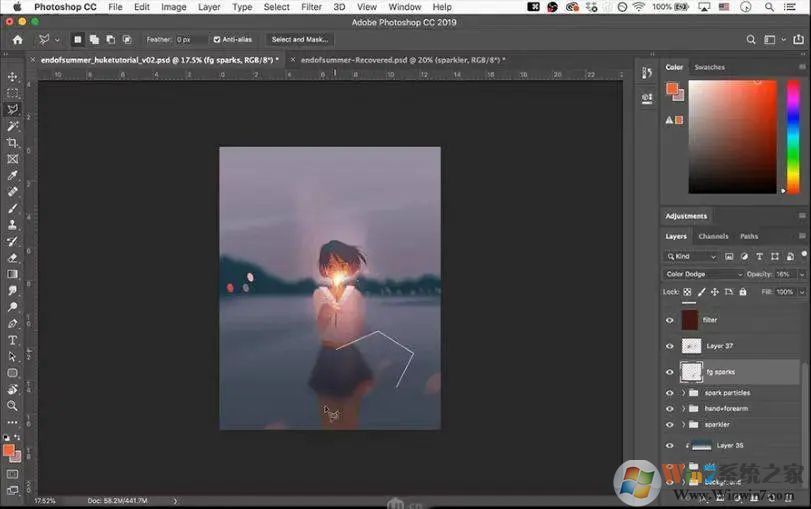Viewport: 811px width, 509px height.
Task: Switch to endofsummer-Recovered.psd document tab
Action: [403, 60]
